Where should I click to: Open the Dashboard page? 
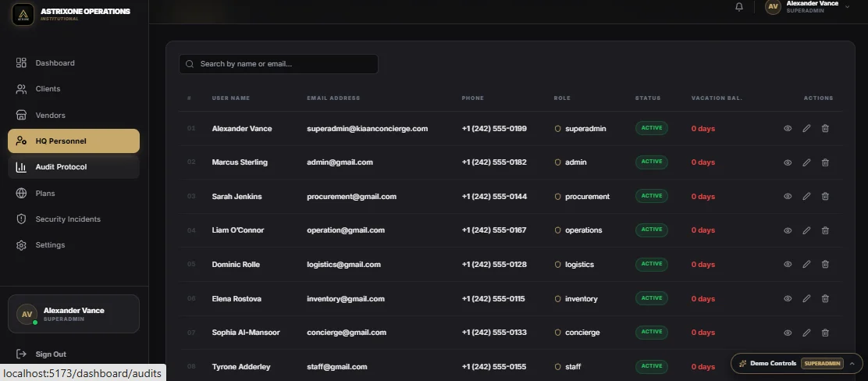[73, 63]
